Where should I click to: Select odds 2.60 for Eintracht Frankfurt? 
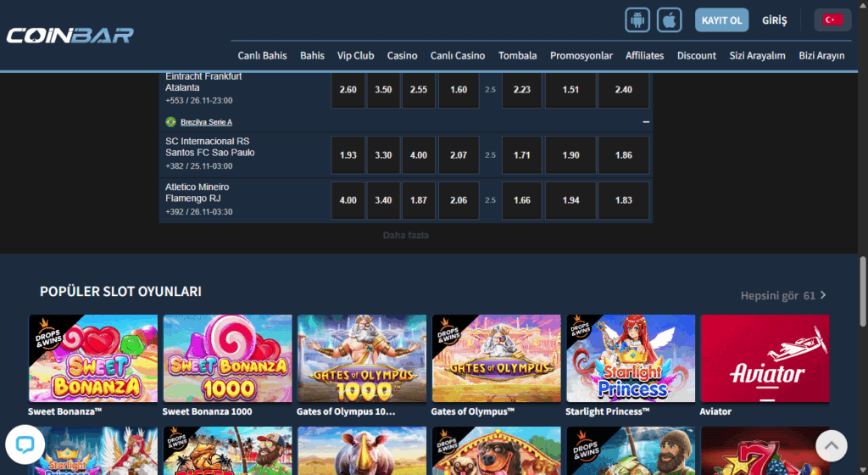[348, 90]
